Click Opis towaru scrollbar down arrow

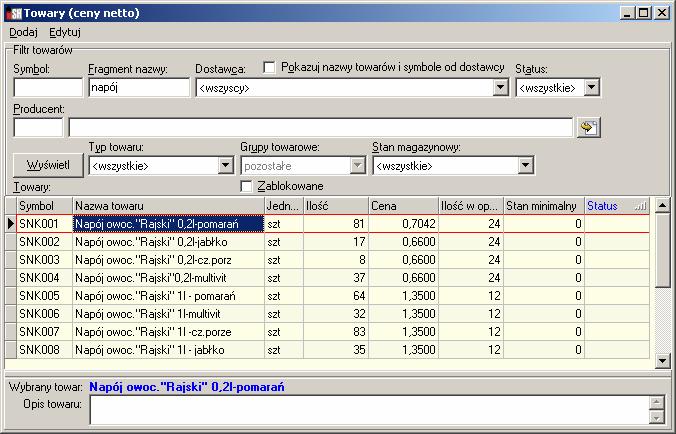coord(656,417)
